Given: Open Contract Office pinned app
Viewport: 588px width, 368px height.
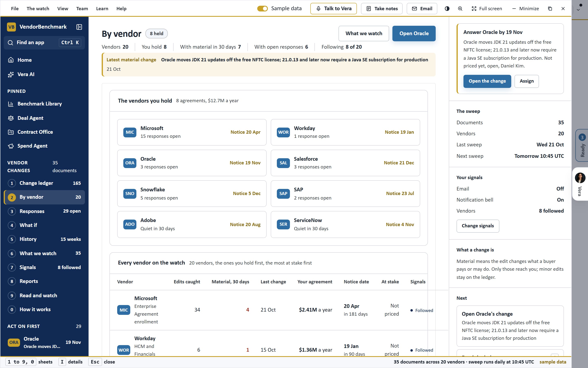Looking at the screenshot, I should (x=44, y=132).
